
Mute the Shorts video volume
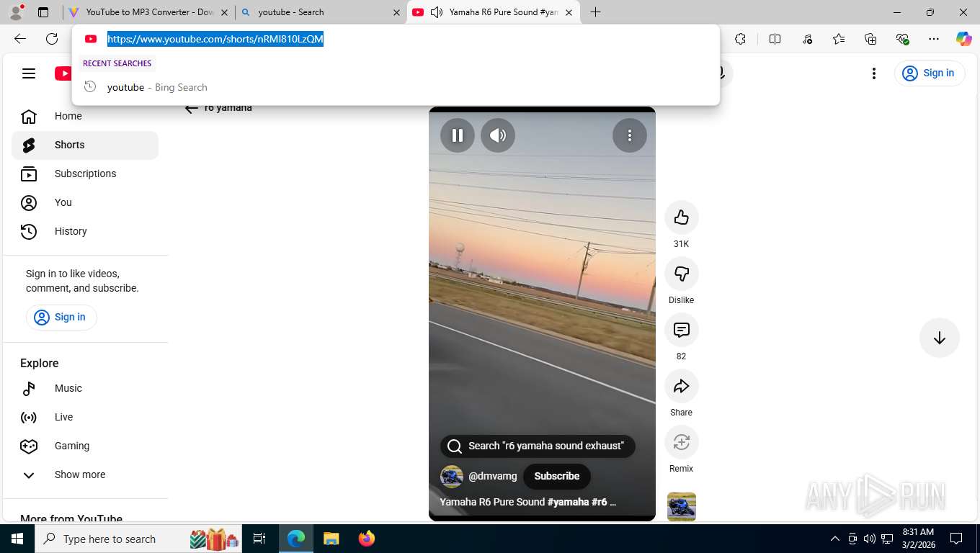[x=498, y=135]
